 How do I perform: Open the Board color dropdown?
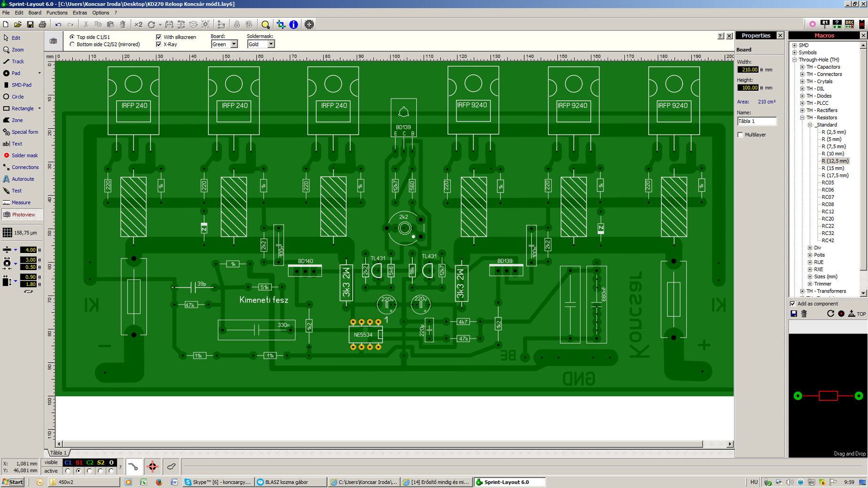(234, 44)
